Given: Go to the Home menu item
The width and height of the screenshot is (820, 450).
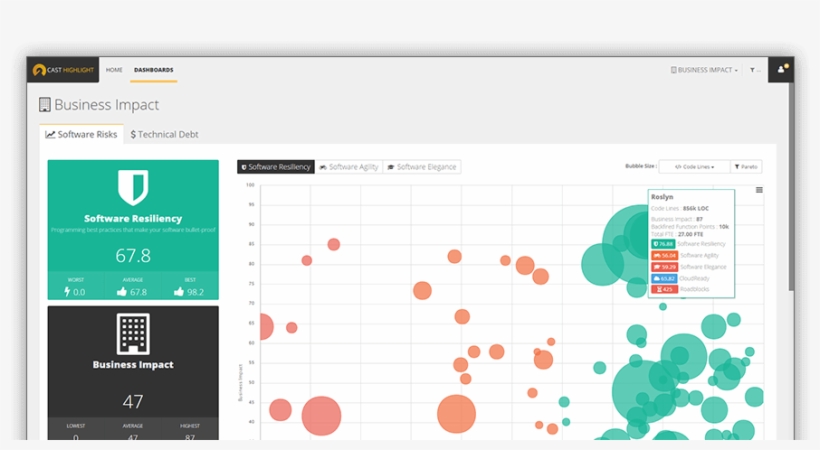Looking at the screenshot, I should [114, 70].
